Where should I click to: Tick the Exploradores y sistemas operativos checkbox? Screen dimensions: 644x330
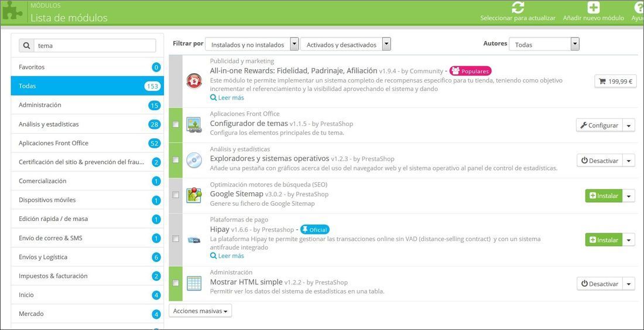point(176,160)
